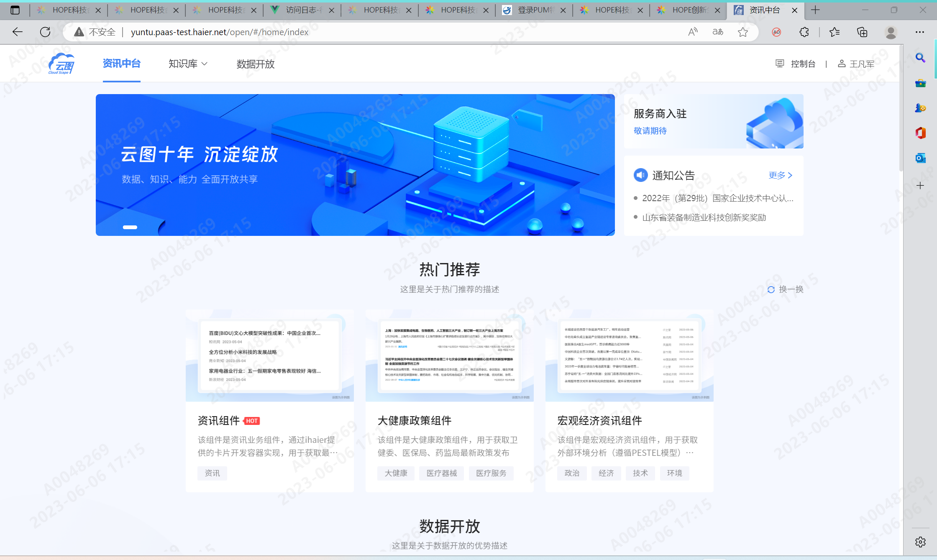Open the Microsoft 365 sidebar icon

(x=920, y=133)
